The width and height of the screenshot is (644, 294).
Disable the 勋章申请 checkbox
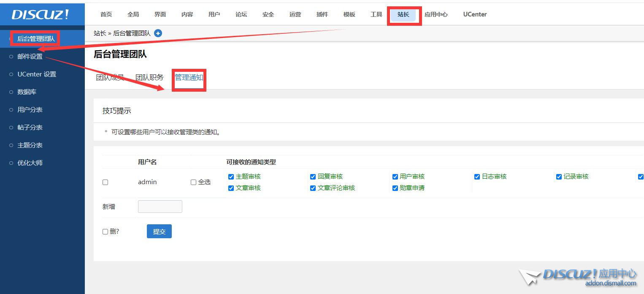(x=395, y=188)
